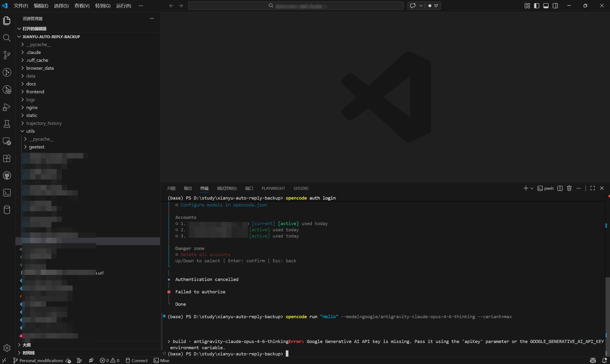Switch to the PLAYWRIGHT panel tab
The height and width of the screenshot is (364, 610).
tap(273, 188)
